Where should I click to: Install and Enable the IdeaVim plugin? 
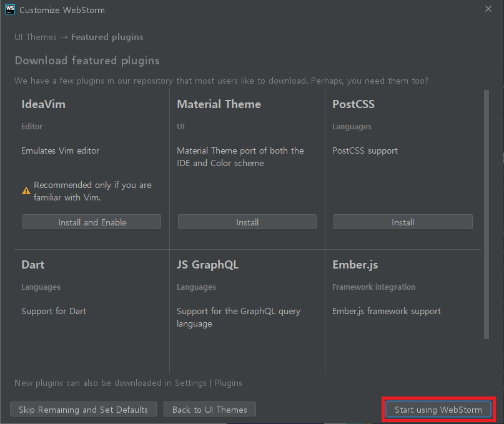92,222
